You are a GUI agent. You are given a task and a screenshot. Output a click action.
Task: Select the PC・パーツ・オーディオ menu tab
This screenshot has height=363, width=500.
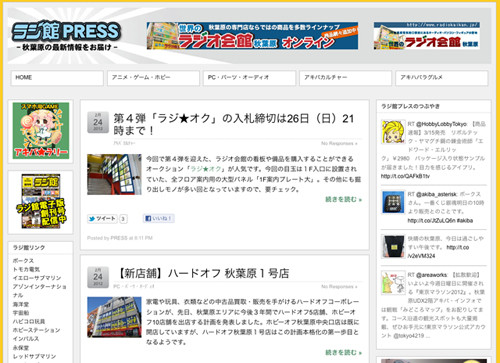[x=249, y=78]
